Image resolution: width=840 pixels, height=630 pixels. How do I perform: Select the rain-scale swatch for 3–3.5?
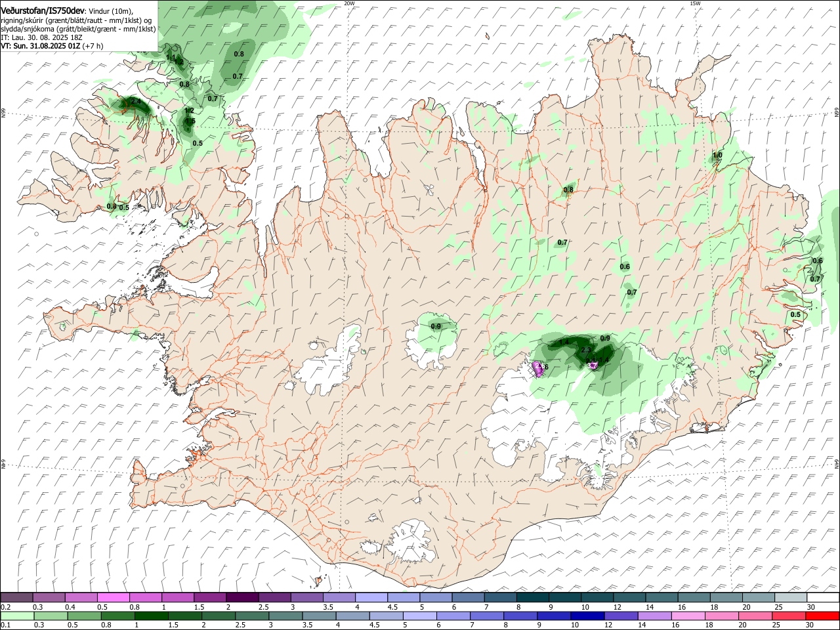click(285, 616)
